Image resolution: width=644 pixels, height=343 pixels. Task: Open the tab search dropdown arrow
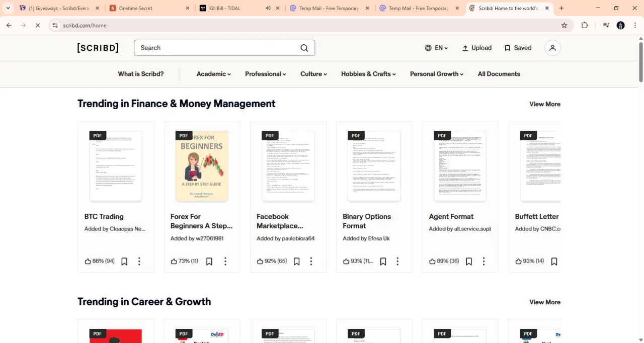8,9
